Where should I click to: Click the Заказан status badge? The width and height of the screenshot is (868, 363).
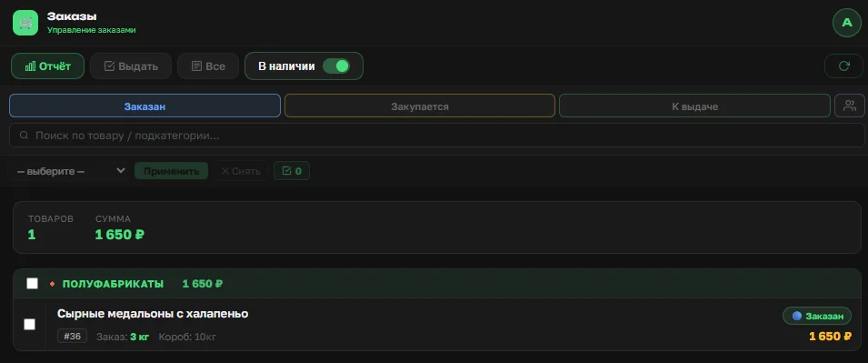(x=816, y=316)
